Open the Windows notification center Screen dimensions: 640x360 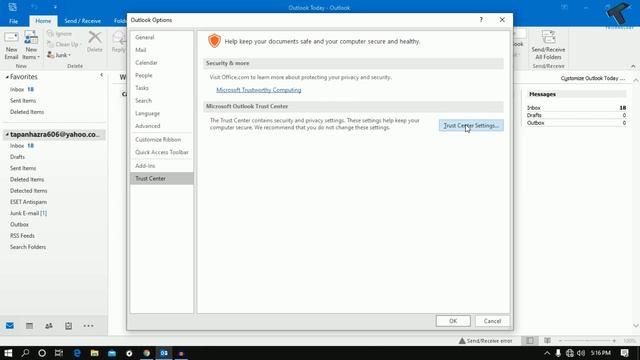pos(624,353)
